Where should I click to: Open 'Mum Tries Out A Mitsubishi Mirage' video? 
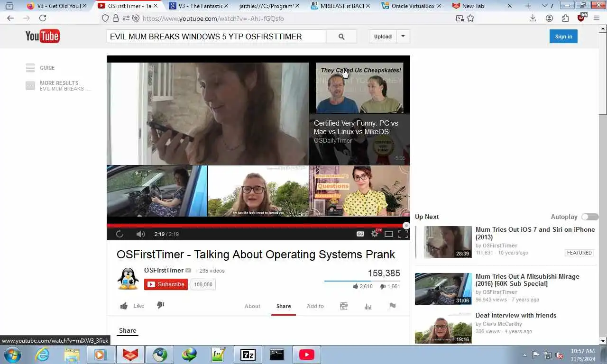pos(527,280)
